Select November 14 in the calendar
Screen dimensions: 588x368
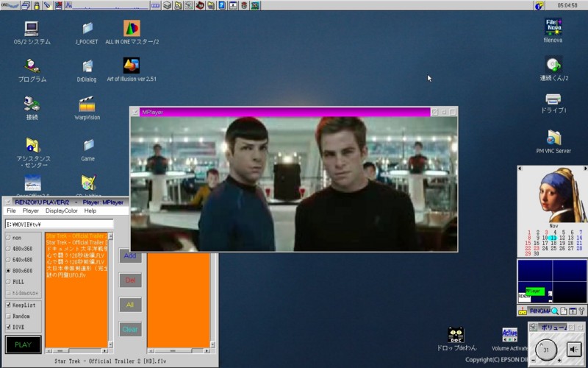pyautogui.click(x=579, y=238)
